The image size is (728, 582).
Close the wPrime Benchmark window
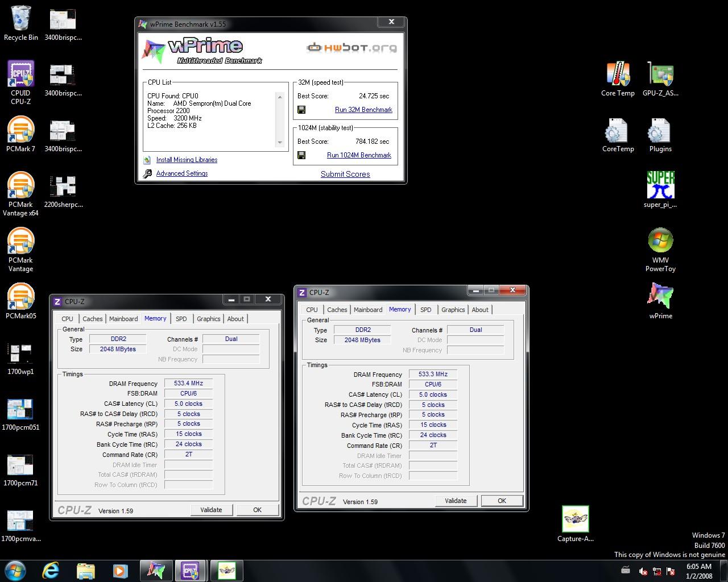tap(391, 22)
